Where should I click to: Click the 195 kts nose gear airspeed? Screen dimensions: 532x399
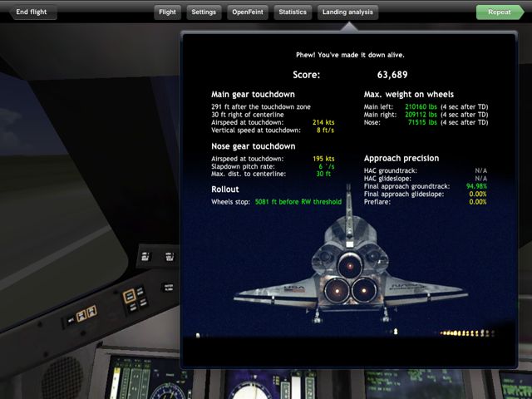[x=323, y=159]
